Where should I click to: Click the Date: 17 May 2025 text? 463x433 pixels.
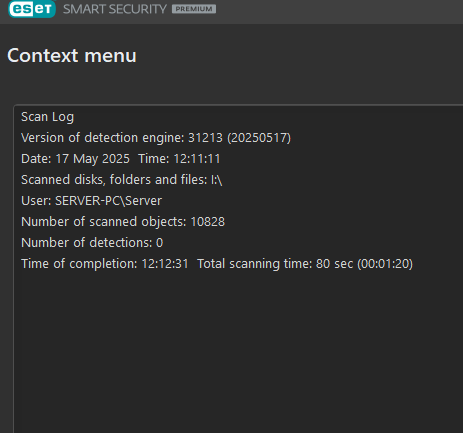point(75,159)
